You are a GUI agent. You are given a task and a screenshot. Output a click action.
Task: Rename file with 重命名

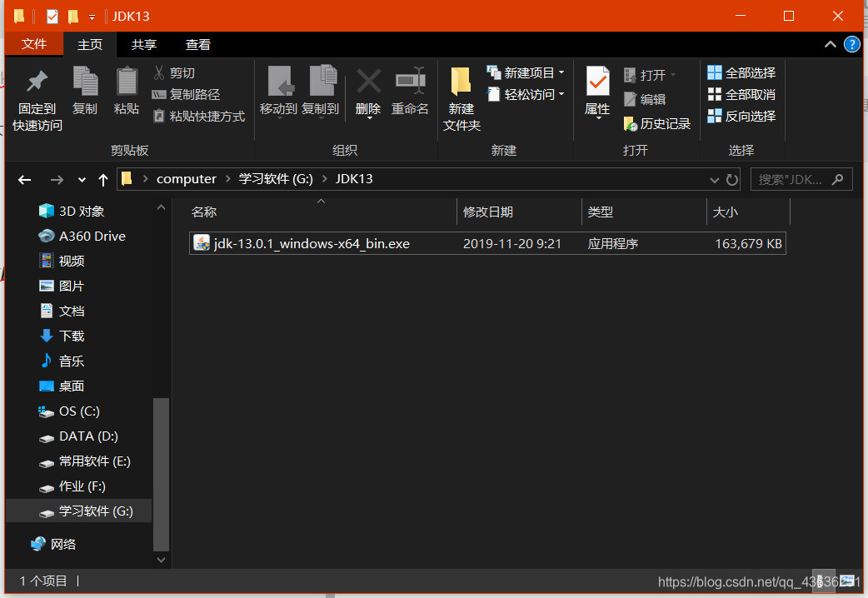410,92
